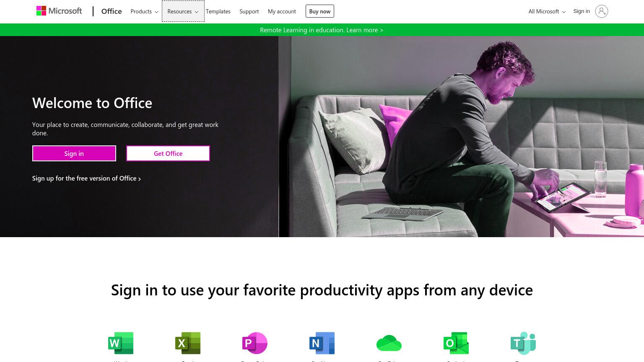This screenshot has width=644, height=362.
Task: Open the All Microsoft dropdown
Action: coord(547,11)
